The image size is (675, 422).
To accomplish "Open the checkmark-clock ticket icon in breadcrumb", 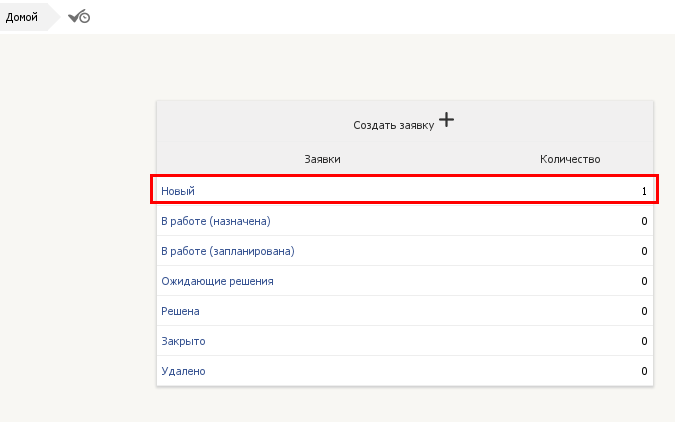I will point(79,17).
